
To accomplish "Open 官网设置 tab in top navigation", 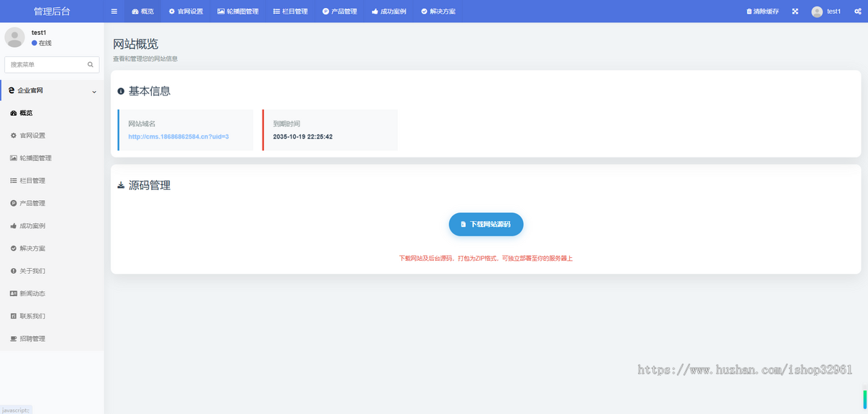I will point(186,12).
